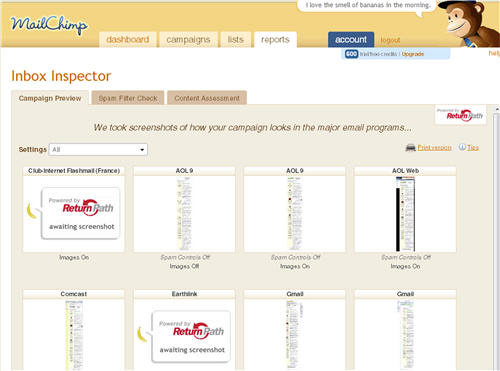Click the Comcast card title

pos(74,294)
